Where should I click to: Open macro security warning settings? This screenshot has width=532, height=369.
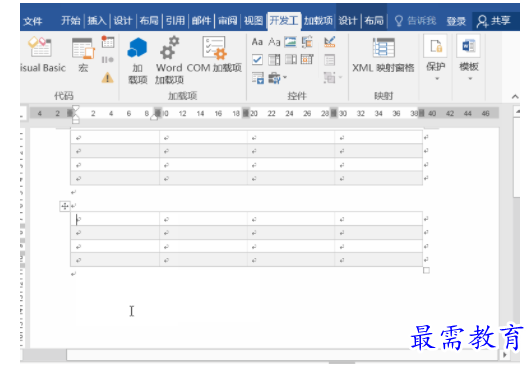tap(108, 78)
